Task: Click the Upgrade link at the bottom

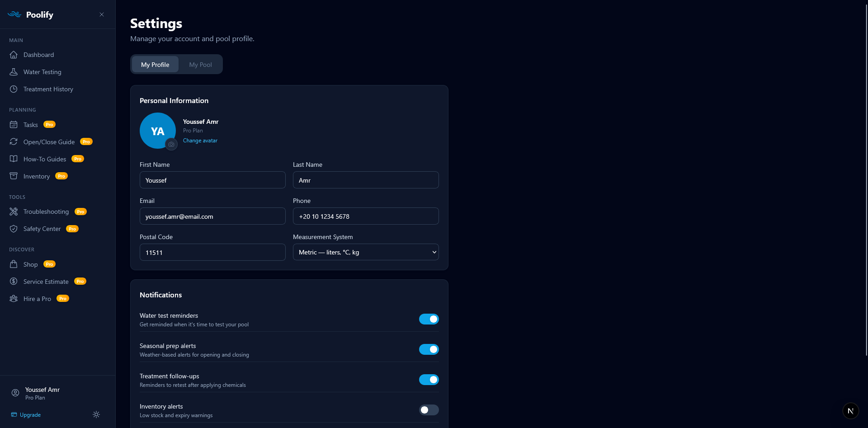Action: [x=30, y=414]
